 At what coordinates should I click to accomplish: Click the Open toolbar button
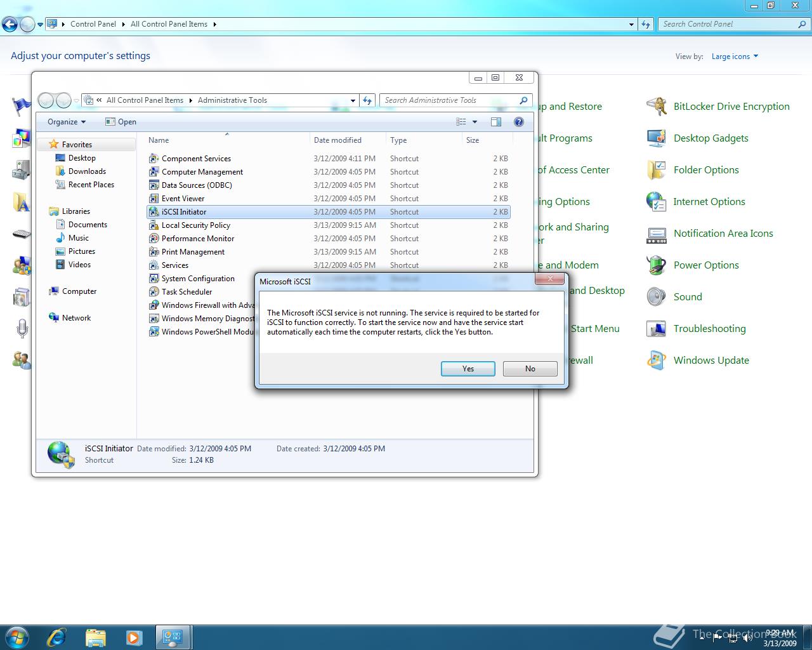point(121,122)
